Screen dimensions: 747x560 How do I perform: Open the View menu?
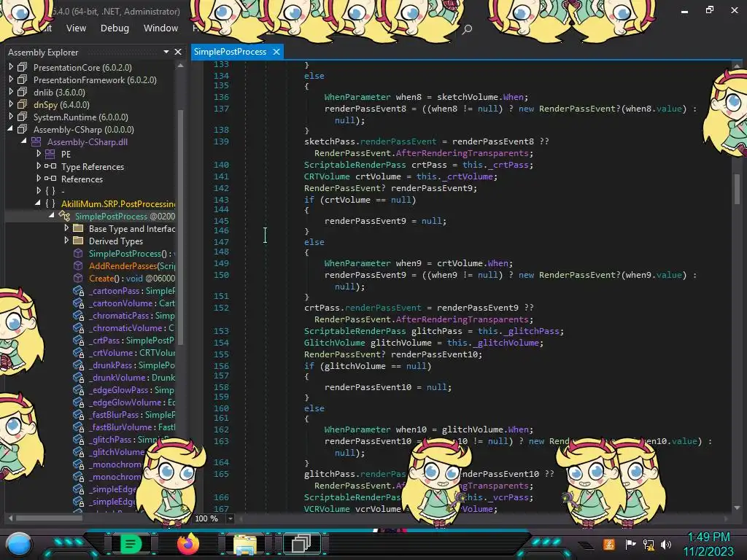[76, 28]
